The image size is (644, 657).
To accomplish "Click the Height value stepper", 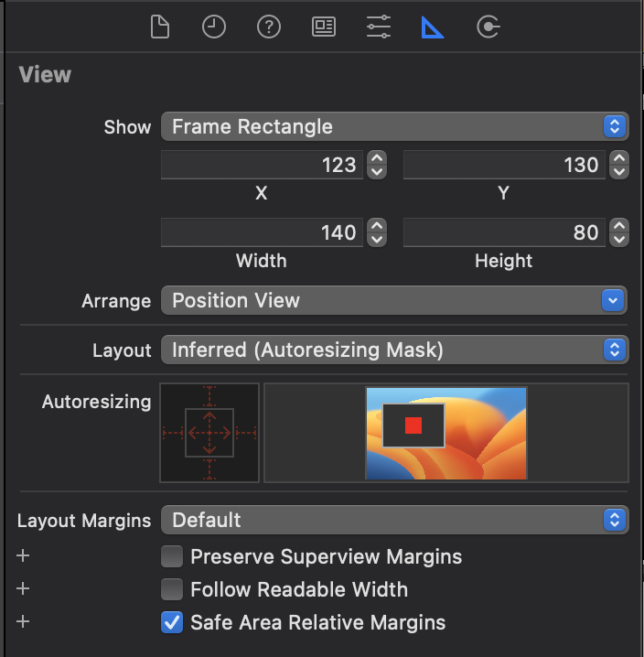I will [x=619, y=232].
